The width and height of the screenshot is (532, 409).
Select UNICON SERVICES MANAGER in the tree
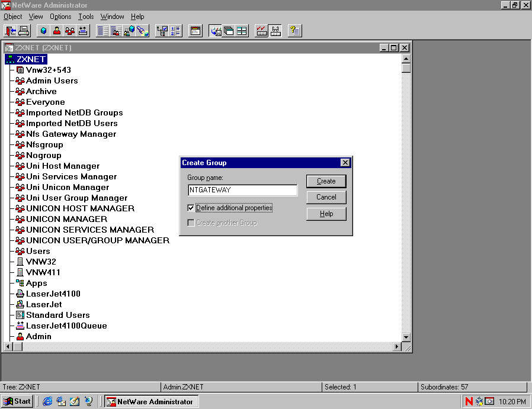(x=90, y=230)
